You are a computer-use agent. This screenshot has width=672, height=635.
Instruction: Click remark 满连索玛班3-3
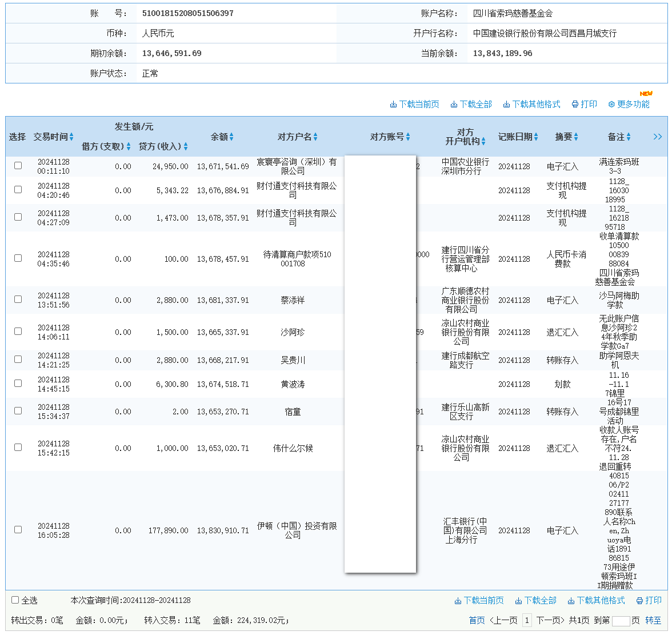(x=619, y=166)
